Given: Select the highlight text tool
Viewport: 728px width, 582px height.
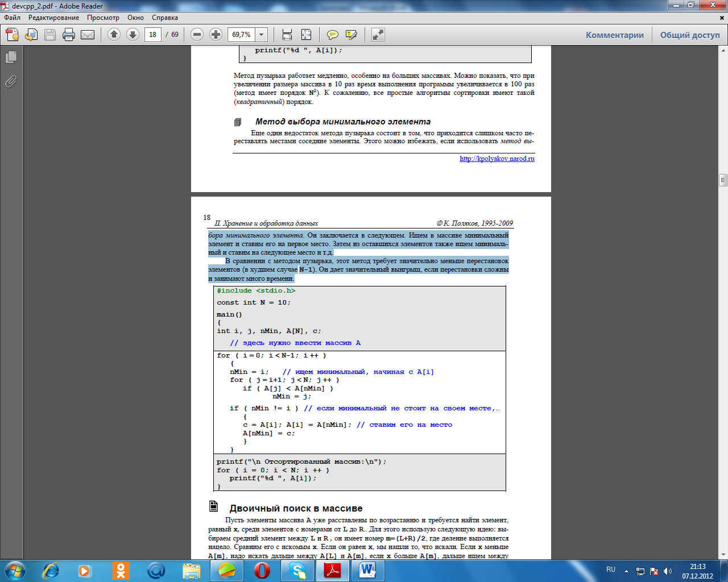Looking at the screenshot, I should [x=351, y=35].
